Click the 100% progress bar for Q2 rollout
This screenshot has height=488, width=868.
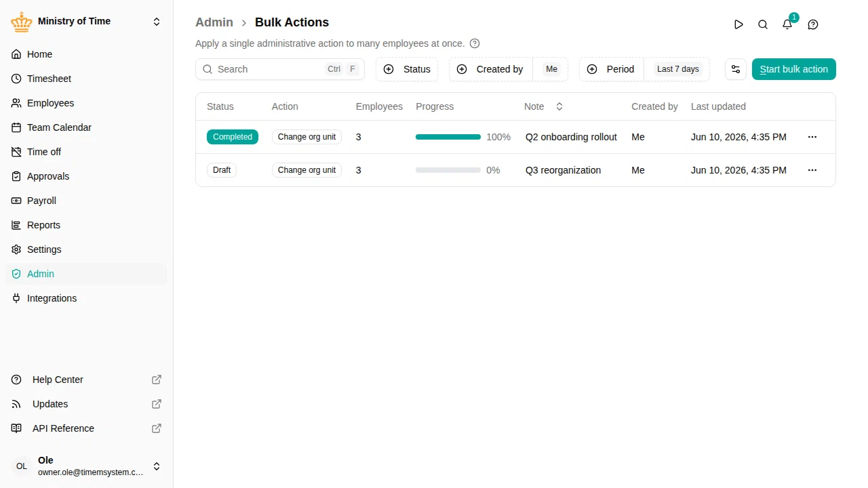pos(448,137)
